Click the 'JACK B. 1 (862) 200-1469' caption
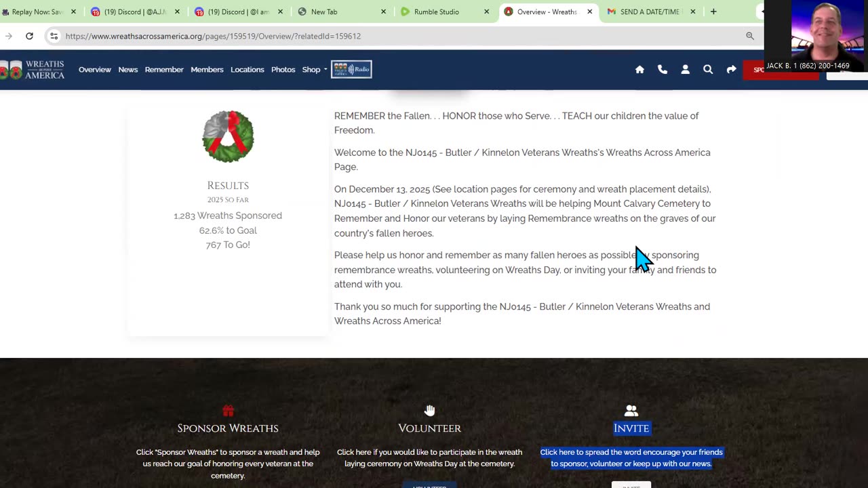 [808, 66]
